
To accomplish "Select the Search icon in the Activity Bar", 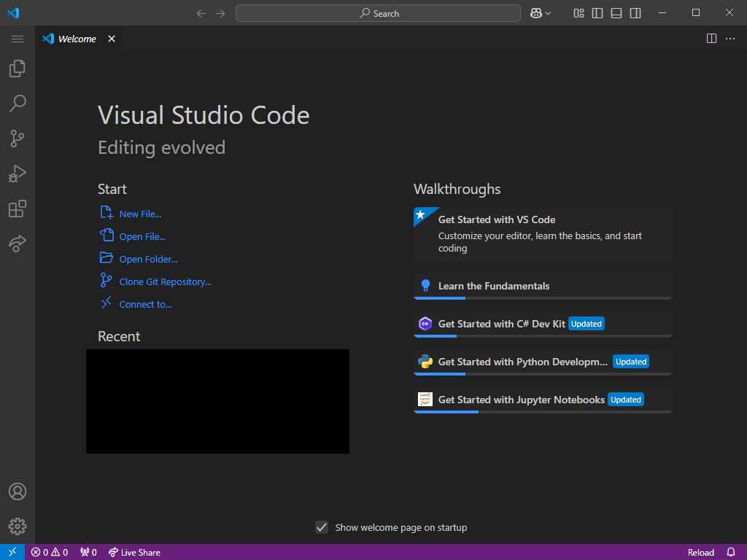I will 18,104.
